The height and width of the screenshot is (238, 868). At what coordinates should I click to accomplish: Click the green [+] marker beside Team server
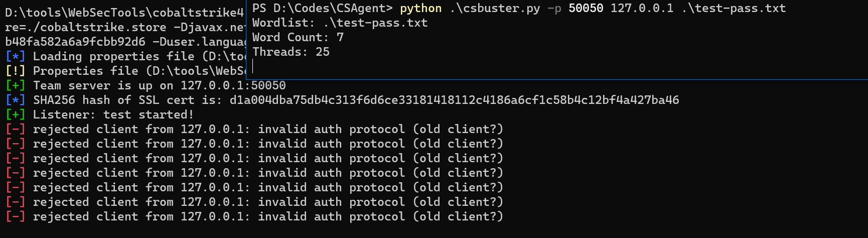point(15,85)
